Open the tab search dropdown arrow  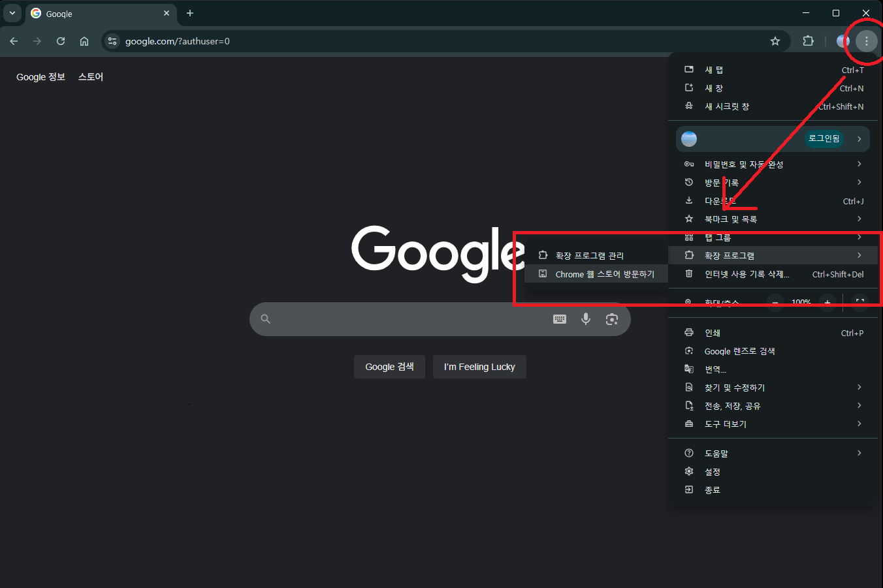pyautogui.click(x=12, y=13)
